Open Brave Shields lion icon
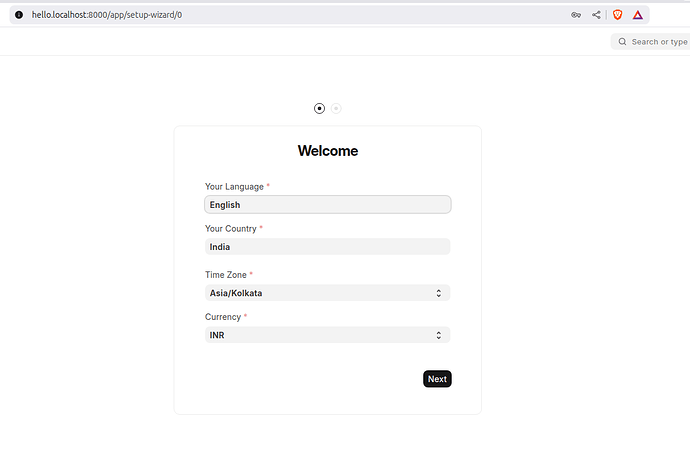Screen dimensions: 690x455 click(617, 15)
